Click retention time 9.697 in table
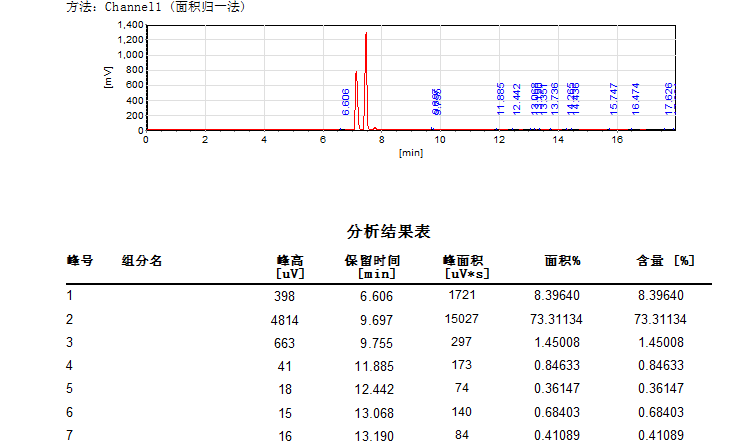737x448 pixels. coord(376,320)
